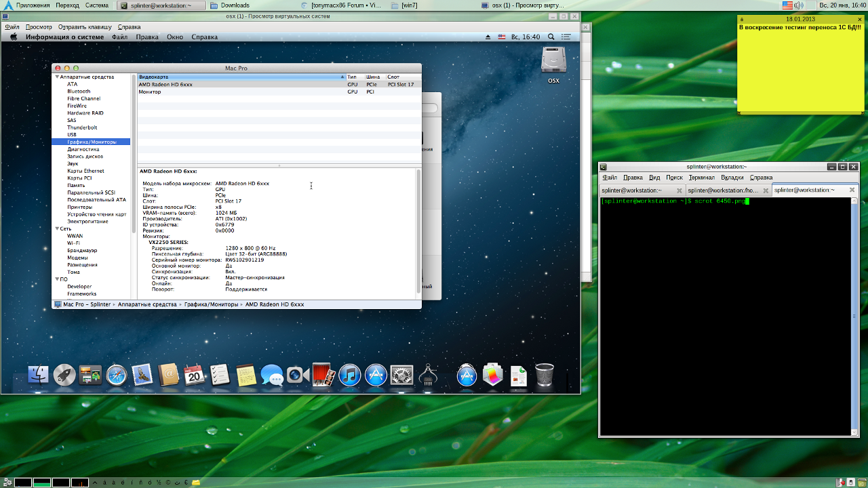
Task: Close the active terminal tab
Action: [852, 190]
